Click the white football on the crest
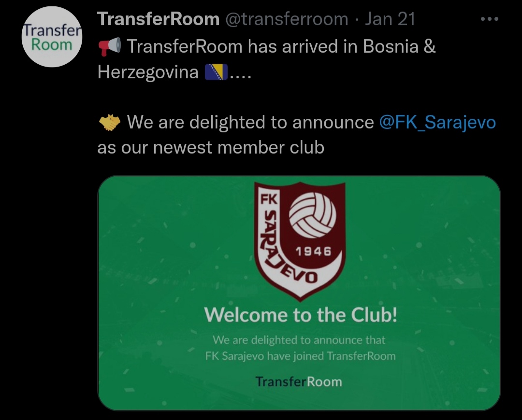This screenshot has width=522, height=420. 312,216
